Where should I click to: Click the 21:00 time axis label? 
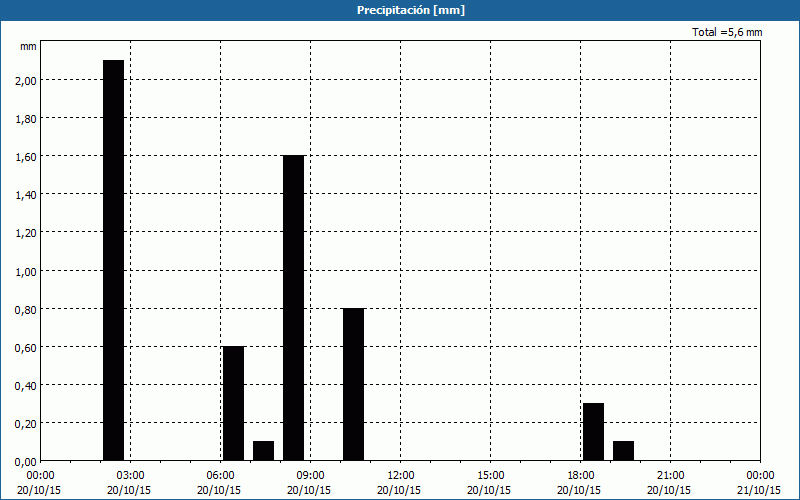pyautogui.click(x=670, y=476)
